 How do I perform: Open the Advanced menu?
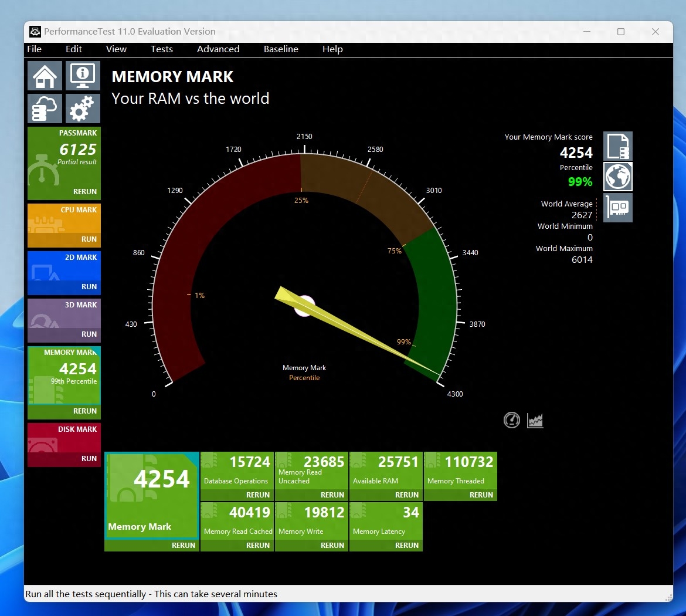(218, 49)
